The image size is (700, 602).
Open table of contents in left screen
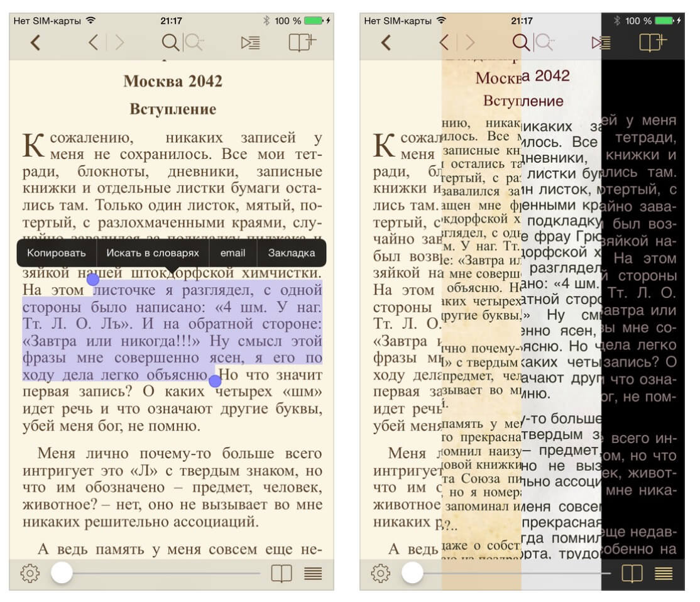coord(251,43)
